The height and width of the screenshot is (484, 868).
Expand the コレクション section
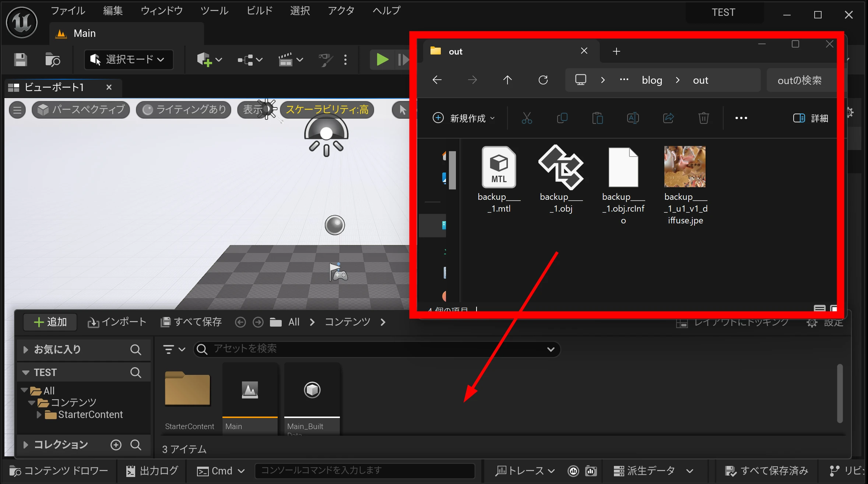25,445
